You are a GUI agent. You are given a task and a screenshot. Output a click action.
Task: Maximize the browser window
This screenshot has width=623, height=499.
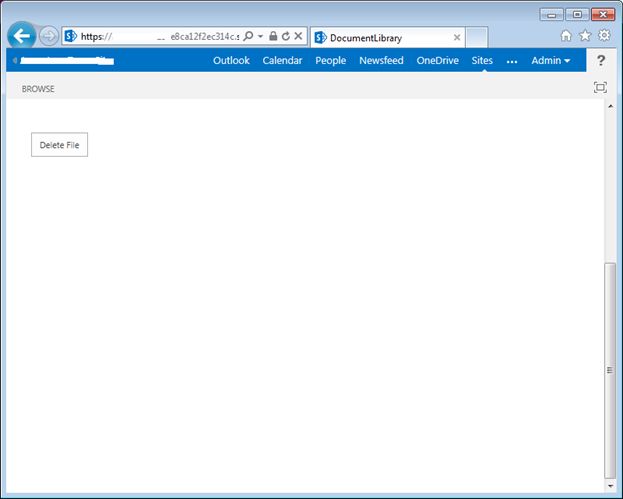point(577,15)
